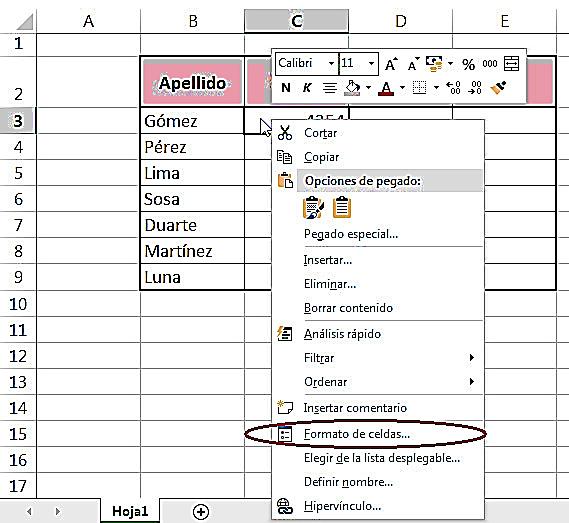569x523 pixels.
Task: Click the cell containing Pérez
Action: (x=192, y=147)
